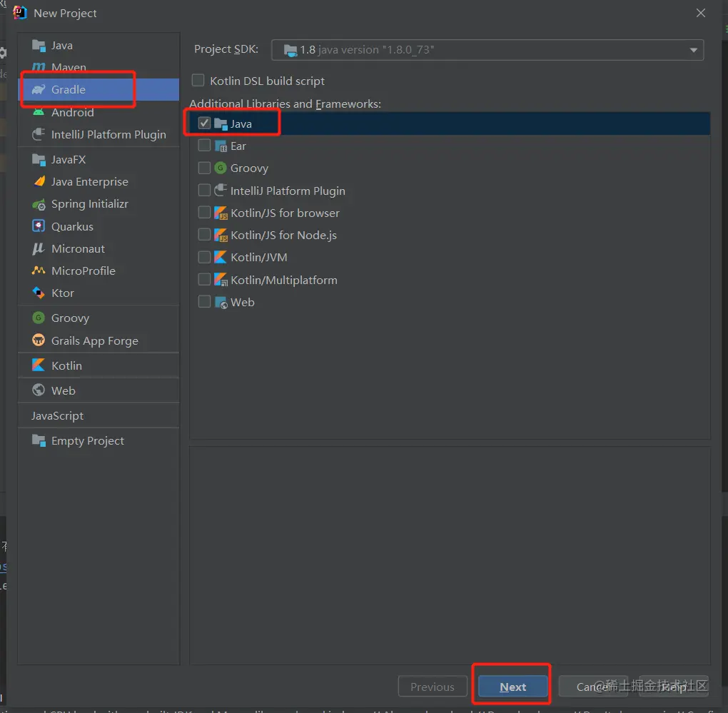Select Empty Project entry
Screen dimensions: 728x713
pos(98,441)
